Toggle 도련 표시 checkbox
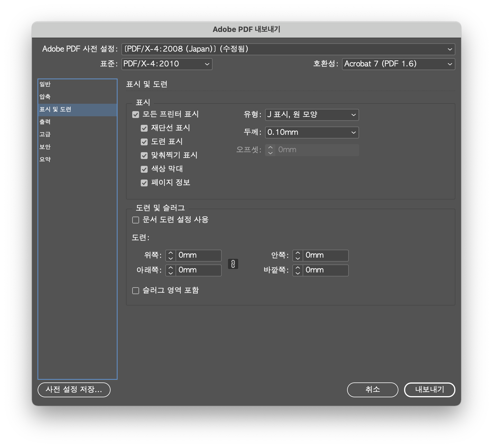Screen dimensions: 493x448 pyautogui.click(x=144, y=142)
